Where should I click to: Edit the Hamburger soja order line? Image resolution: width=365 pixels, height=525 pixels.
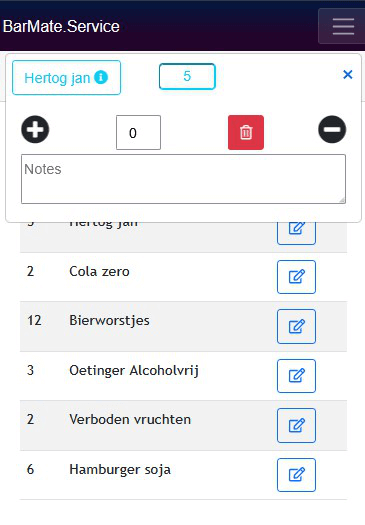point(296,475)
